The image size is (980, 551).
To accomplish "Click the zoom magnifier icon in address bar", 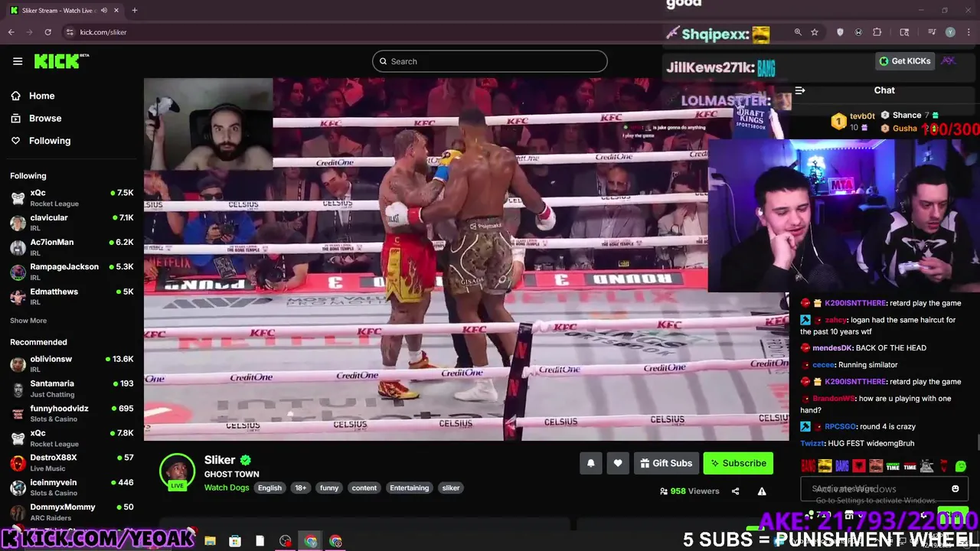I will pos(798,32).
